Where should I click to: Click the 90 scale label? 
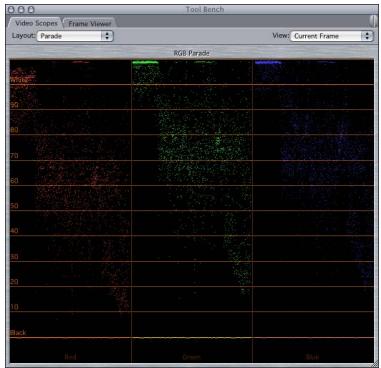14,105
